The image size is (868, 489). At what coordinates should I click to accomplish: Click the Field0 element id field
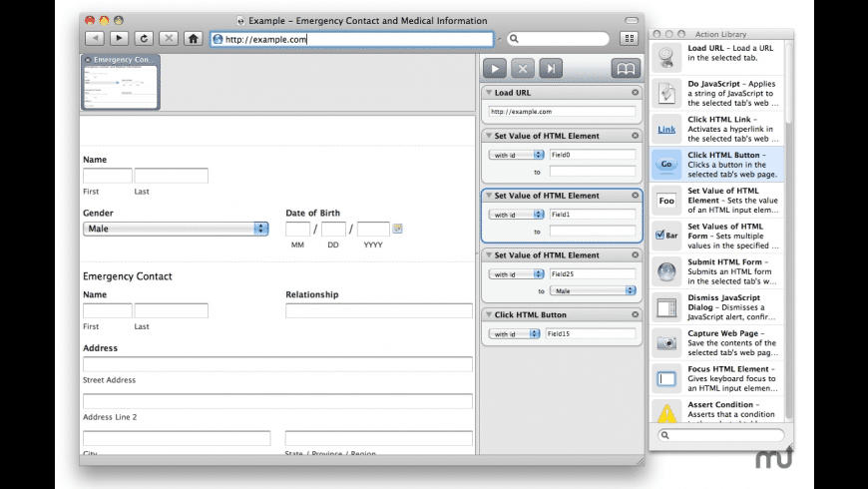pyautogui.click(x=593, y=155)
